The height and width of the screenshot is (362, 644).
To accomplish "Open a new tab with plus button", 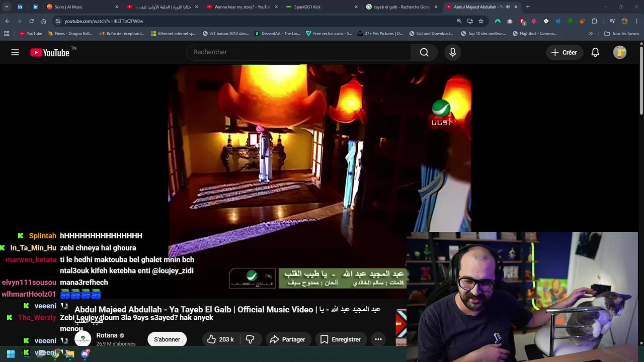I will (528, 7).
